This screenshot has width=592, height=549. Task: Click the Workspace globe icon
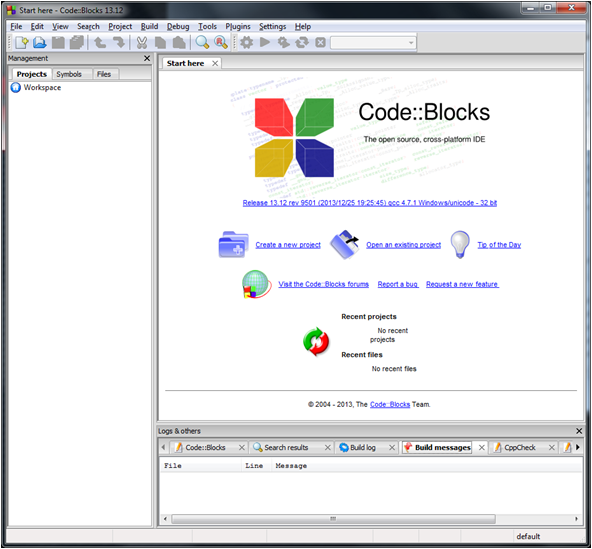15,88
